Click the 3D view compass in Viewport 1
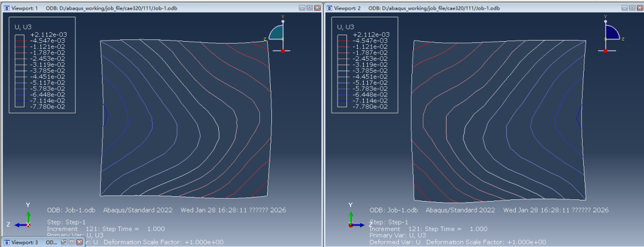Image resolution: width=644 pixels, height=247 pixels. (279, 33)
